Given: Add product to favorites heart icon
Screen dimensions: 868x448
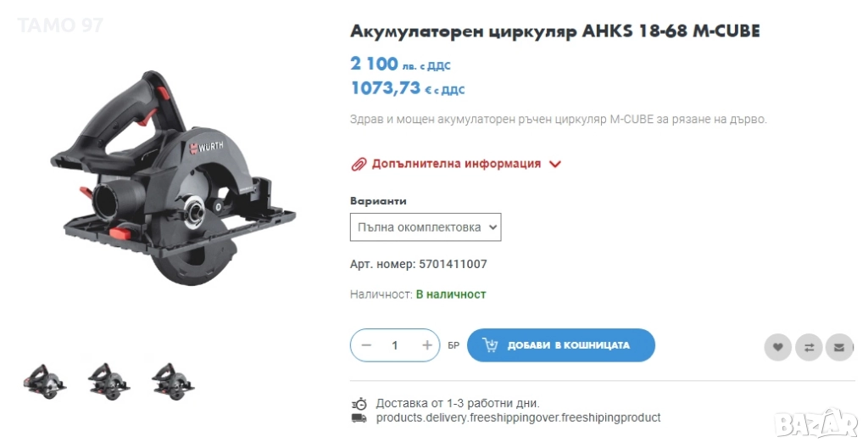Looking at the screenshot, I should click(778, 348).
